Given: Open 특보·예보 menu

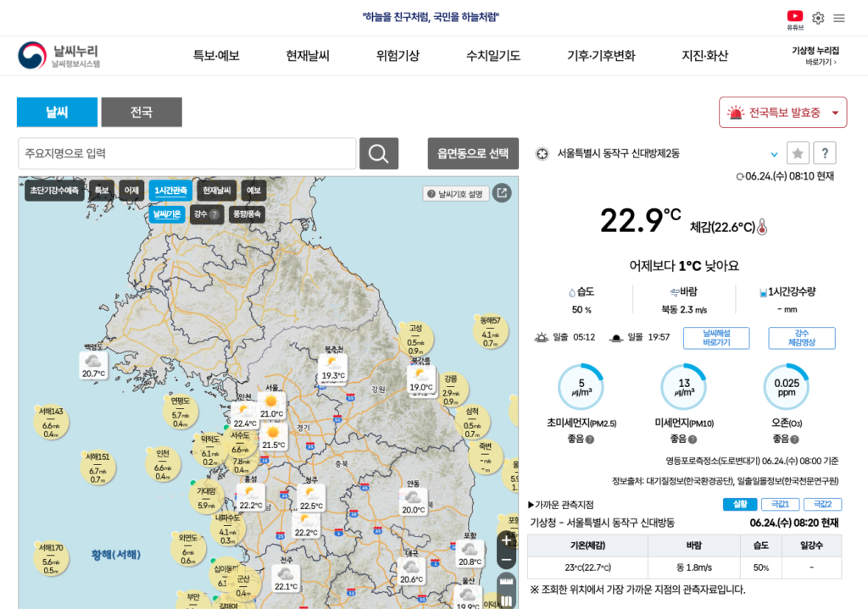Looking at the screenshot, I should (x=216, y=56).
